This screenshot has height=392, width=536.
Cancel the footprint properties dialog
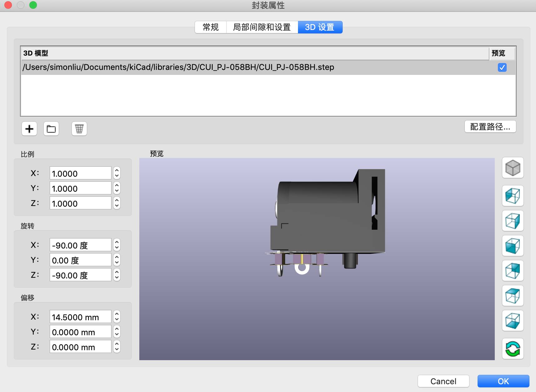pyautogui.click(x=443, y=381)
